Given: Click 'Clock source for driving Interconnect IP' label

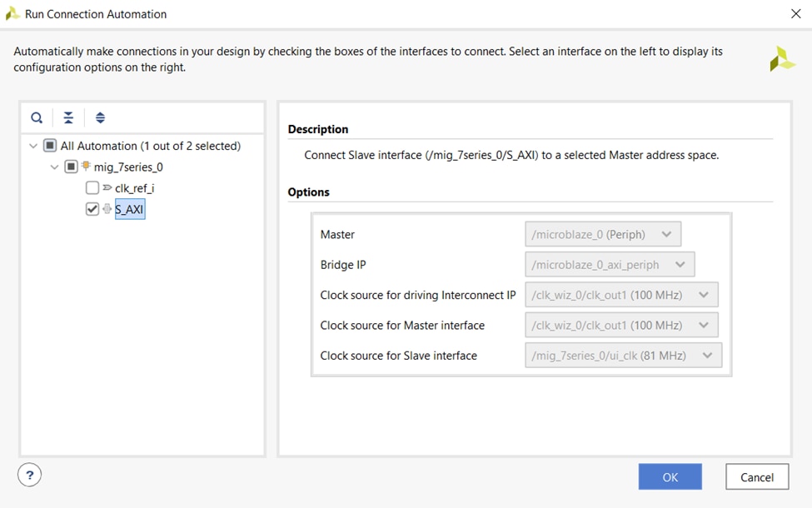Looking at the screenshot, I should click(418, 295).
